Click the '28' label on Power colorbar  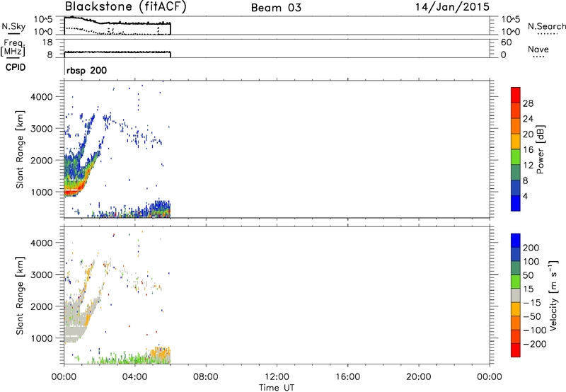tap(528, 103)
